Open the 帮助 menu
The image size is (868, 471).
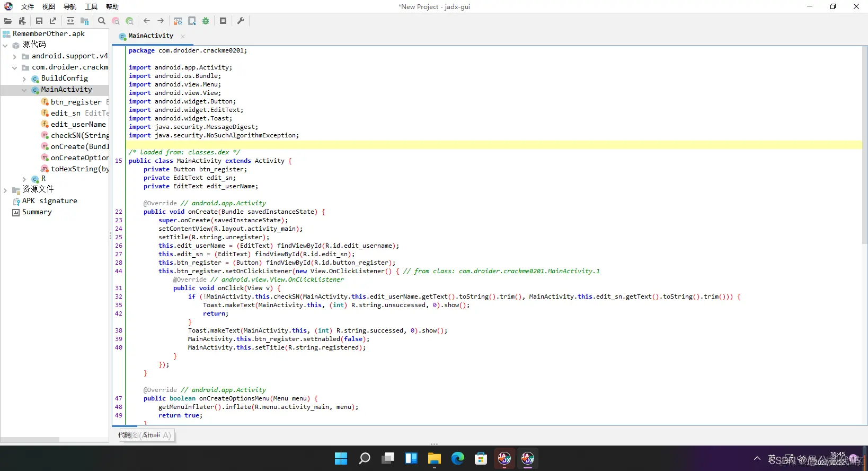(112, 6)
